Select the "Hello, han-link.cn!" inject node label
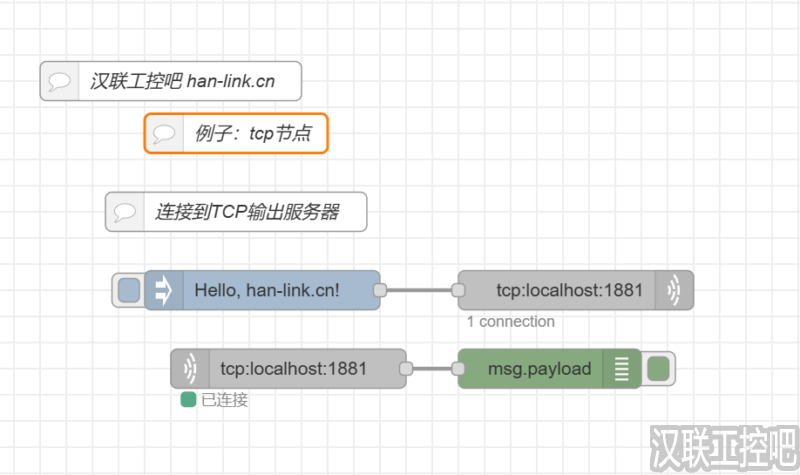The width and height of the screenshot is (800, 475). tap(267, 290)
